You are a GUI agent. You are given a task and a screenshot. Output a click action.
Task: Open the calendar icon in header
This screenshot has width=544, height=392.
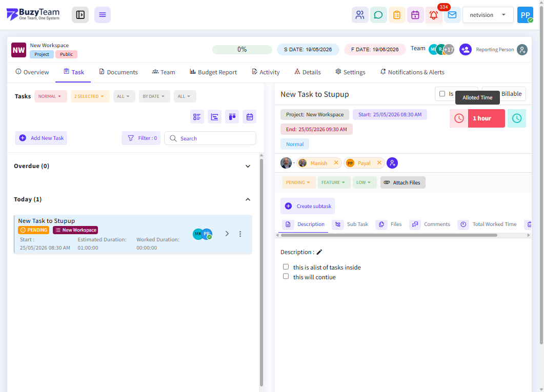(415, 15)
